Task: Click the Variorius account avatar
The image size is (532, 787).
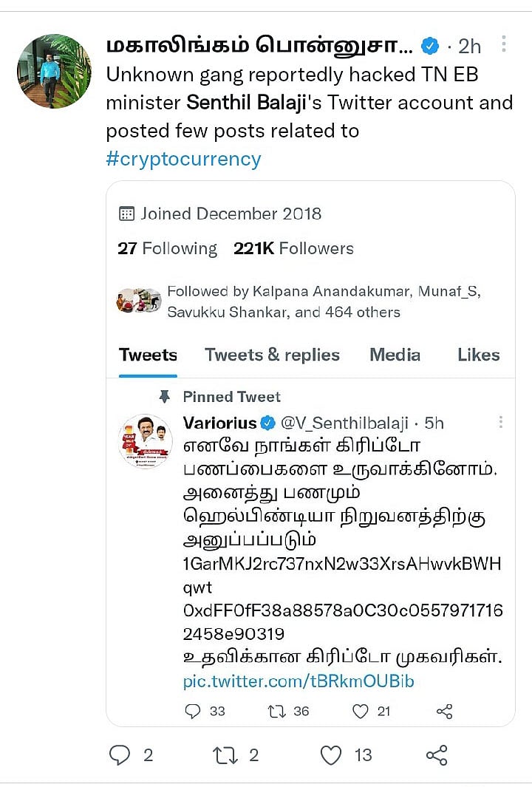Action: tap(146, 441)
